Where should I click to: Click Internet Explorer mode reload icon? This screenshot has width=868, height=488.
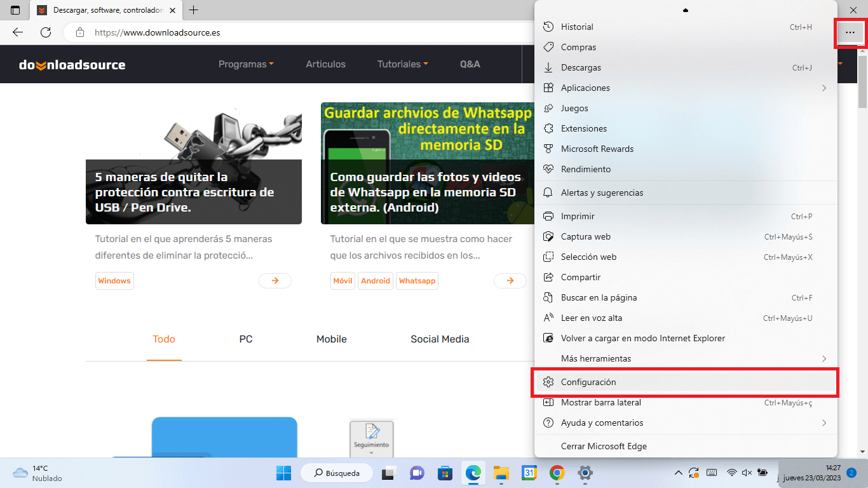[x=549, y=338]
